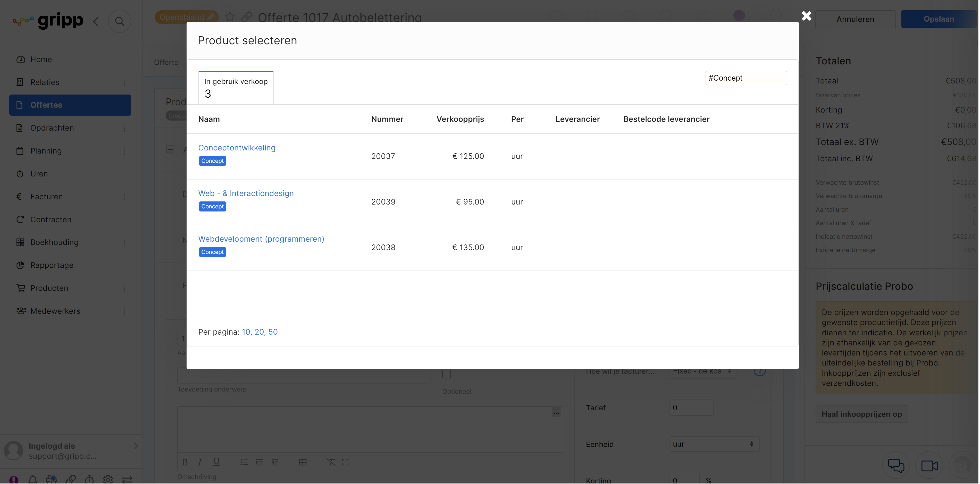
Task: Click the Producten shopping cart icon
Action: [x=21, y=288]
